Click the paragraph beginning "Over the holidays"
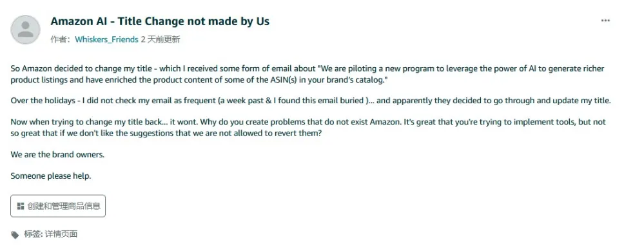Screen dimensions: 644x251 311,101
